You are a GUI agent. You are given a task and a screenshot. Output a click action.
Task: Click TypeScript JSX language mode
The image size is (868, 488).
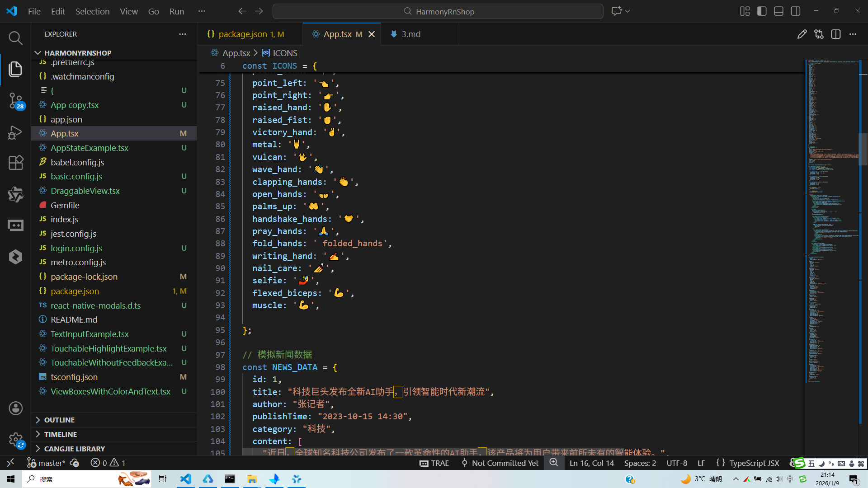(754, 463)
